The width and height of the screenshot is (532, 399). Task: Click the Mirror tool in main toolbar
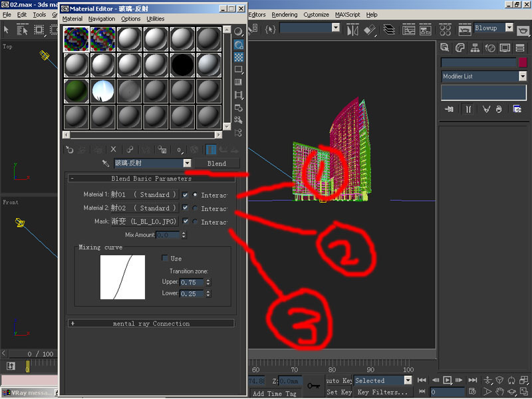tap(353, 30)
